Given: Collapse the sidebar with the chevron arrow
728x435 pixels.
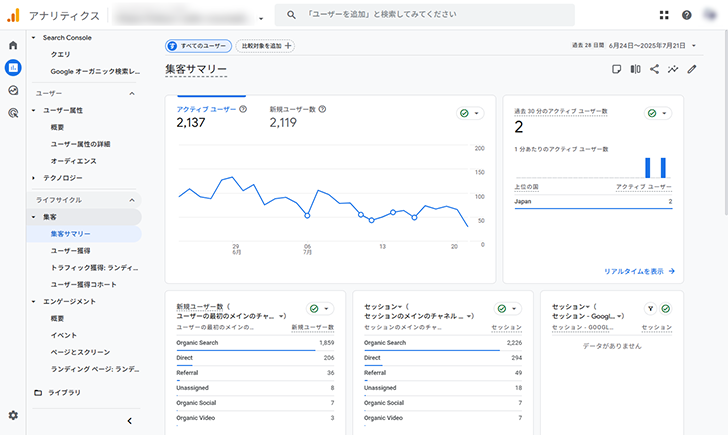Looking at the screenshot, I should point(130,421).
